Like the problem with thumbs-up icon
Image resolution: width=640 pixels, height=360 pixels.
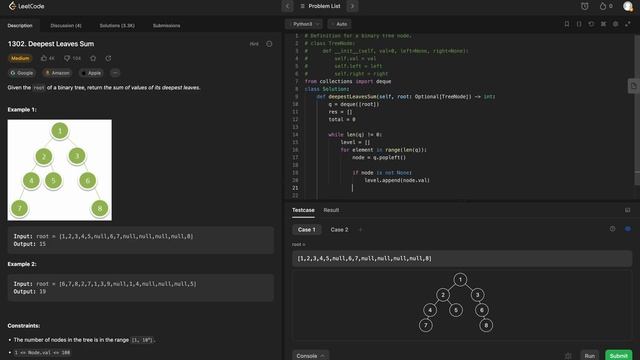tap(44, 58)
